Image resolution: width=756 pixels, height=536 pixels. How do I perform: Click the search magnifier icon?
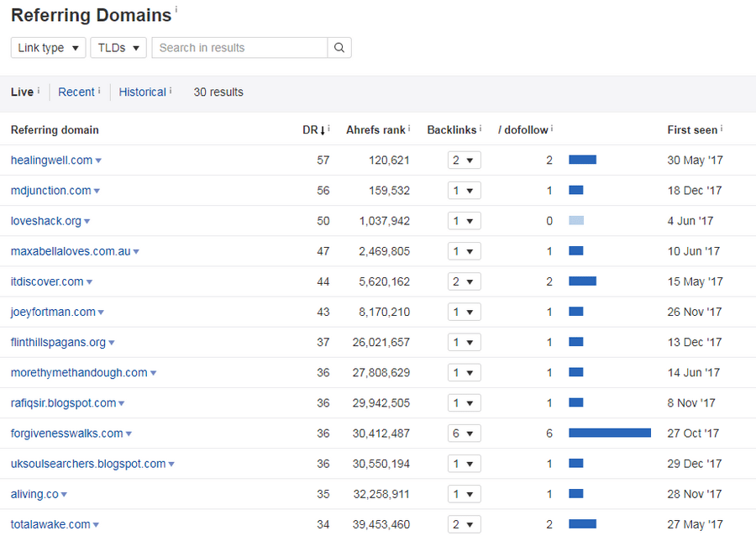[x=339, y=48]
